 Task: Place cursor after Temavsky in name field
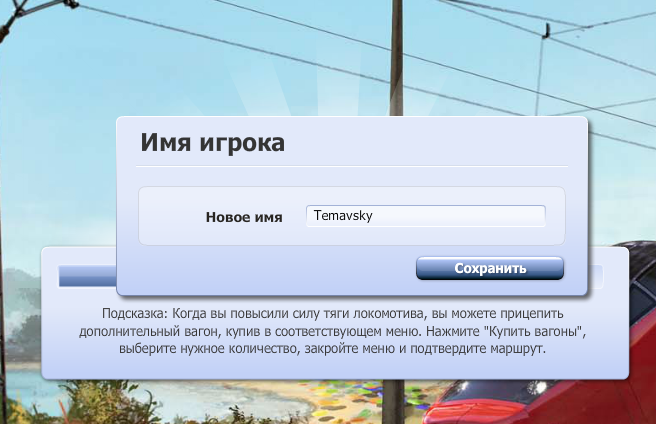pyautogui.click(x=373, y=216)
